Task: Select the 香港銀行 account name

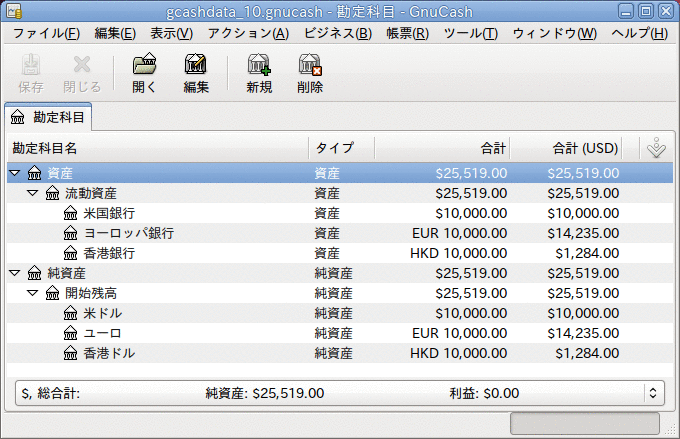Action: coord(109,253)
